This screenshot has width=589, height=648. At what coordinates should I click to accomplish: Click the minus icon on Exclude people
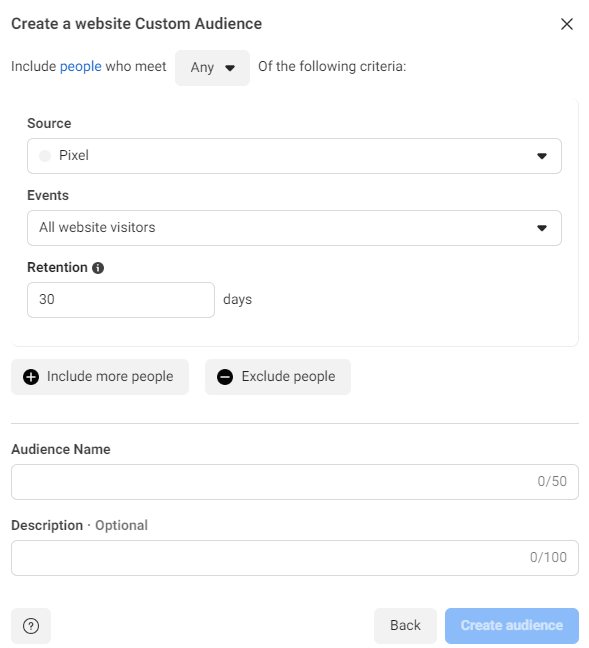click(225, 377)
